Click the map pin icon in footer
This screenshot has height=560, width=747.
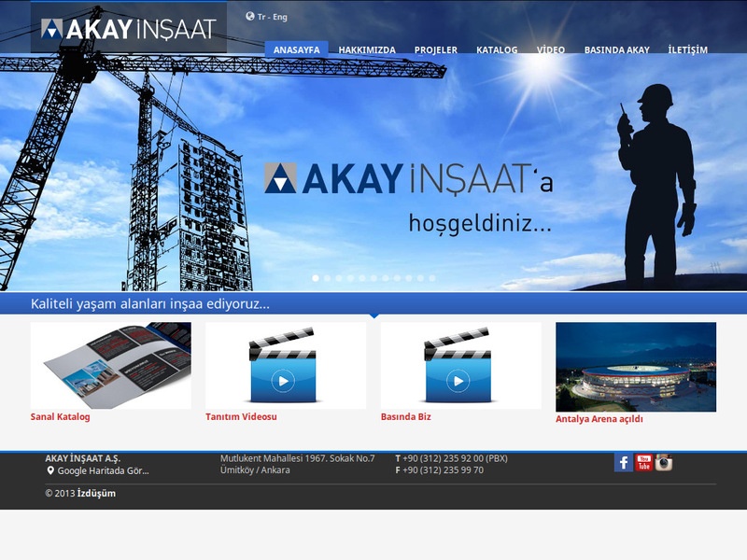(50, 470)
